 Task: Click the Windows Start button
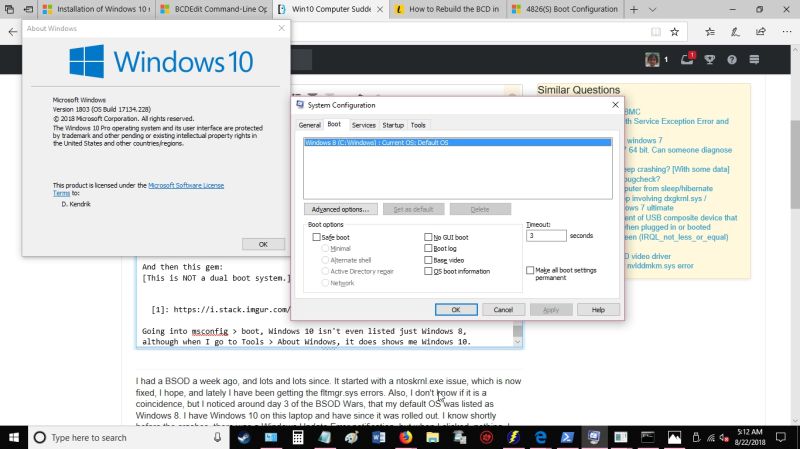coord(14,437)
